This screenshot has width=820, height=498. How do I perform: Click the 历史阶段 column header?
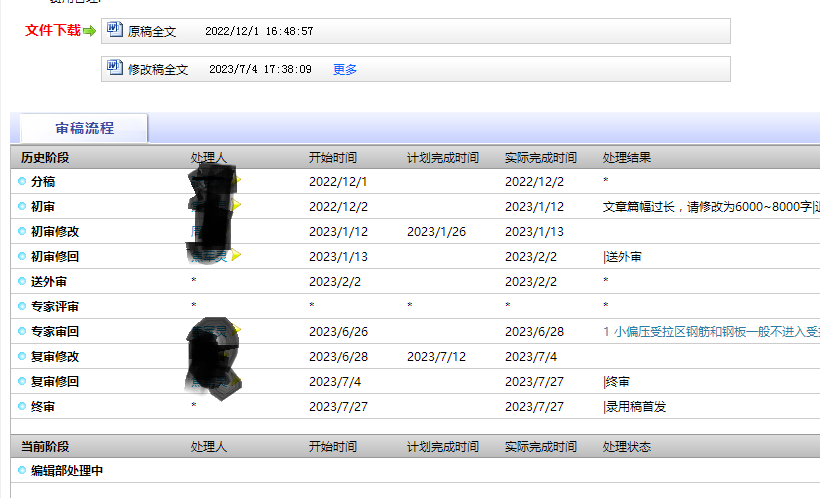[45, 157]
